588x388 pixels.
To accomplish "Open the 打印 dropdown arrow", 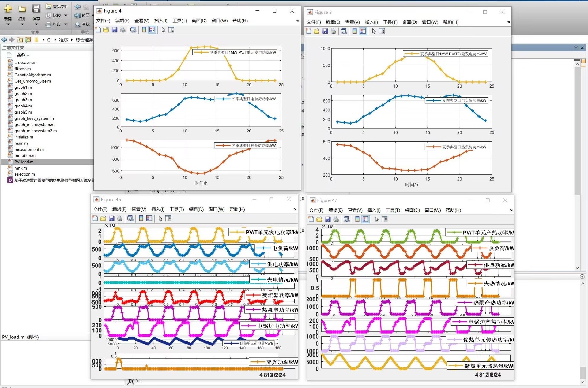I will click(x=66, y=24).
